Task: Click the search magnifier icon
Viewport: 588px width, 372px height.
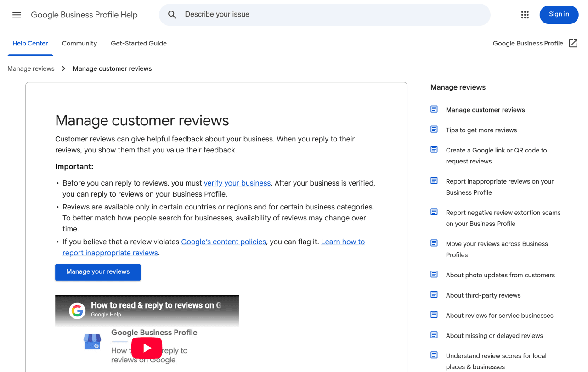Action: (172, 15)
